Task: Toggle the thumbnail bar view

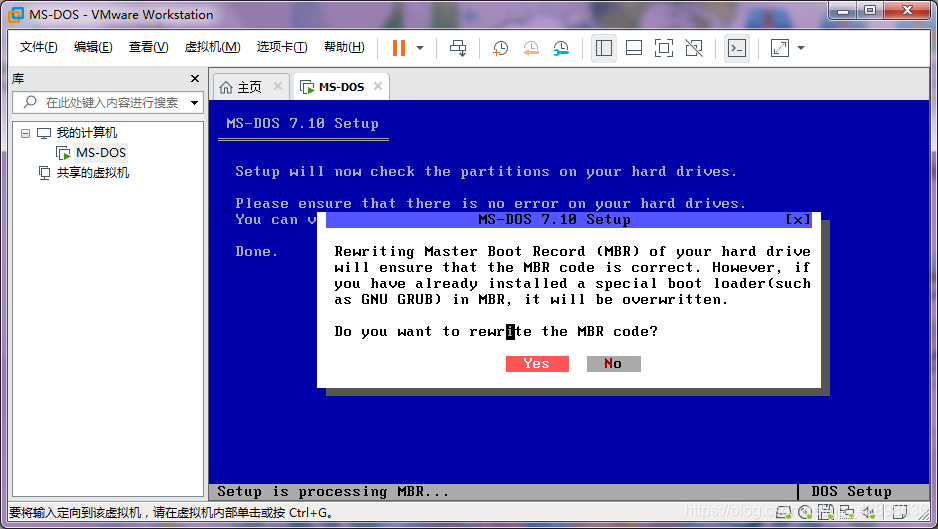Action: [x=634, y=48]
